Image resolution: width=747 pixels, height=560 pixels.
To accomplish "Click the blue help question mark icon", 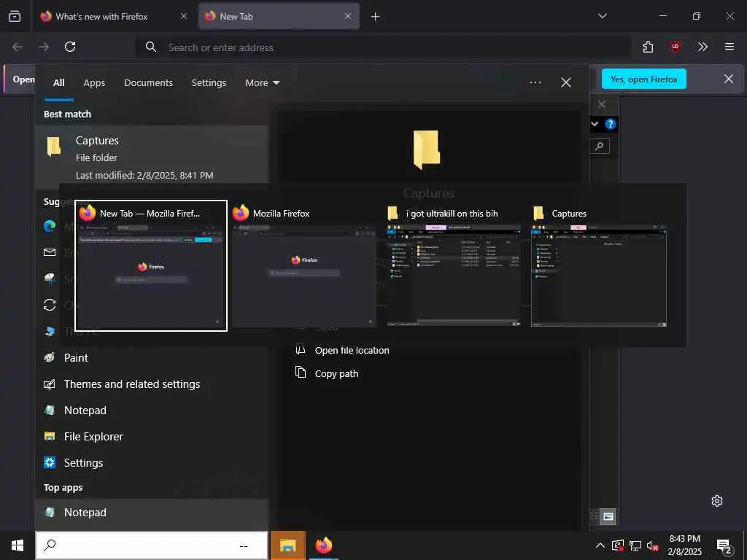I will 611,124.
